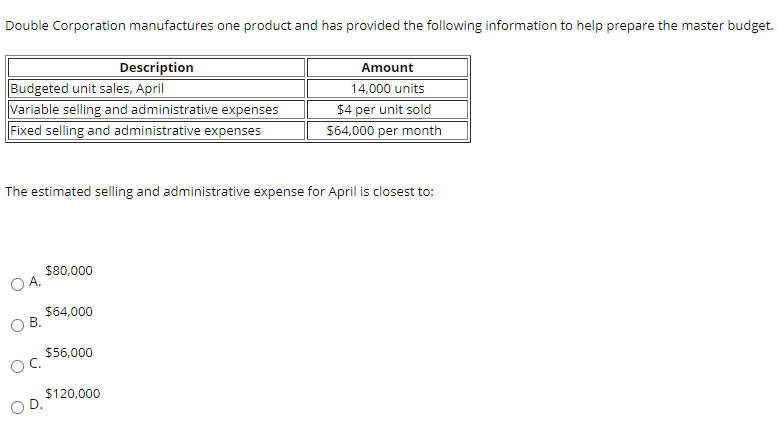The image size is (779, 422).
Task: Choose the $120,000 answer text
Action: coord(73,394)
